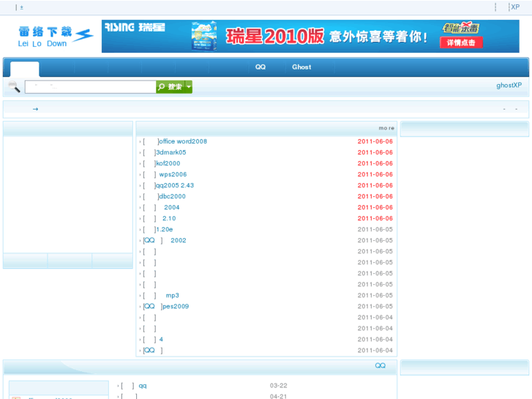Screen dimensions: 532x399
Task: Open the pes2009 list entry
Action: coord(176,306)
